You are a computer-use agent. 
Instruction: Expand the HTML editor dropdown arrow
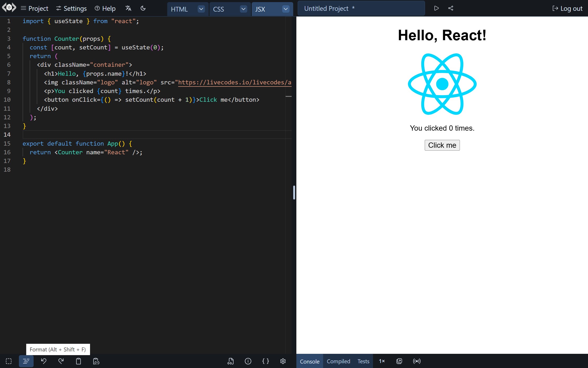click(201, 9)
